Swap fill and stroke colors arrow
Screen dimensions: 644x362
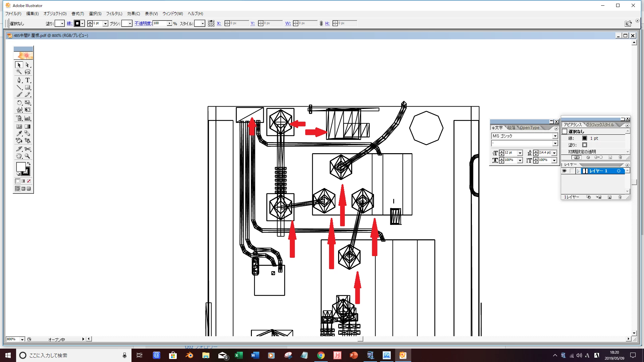pyautogui.click(x=29, y=164)
